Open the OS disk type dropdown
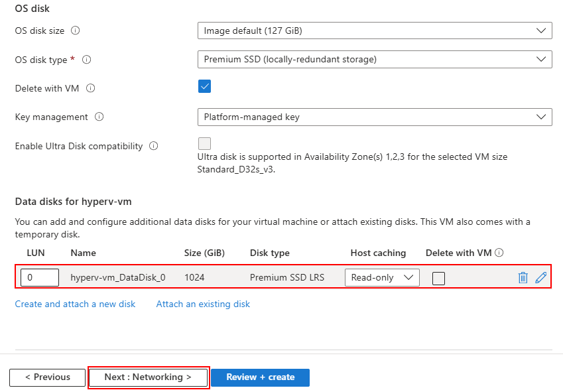563x392 pixels. [x=375, y=59]
